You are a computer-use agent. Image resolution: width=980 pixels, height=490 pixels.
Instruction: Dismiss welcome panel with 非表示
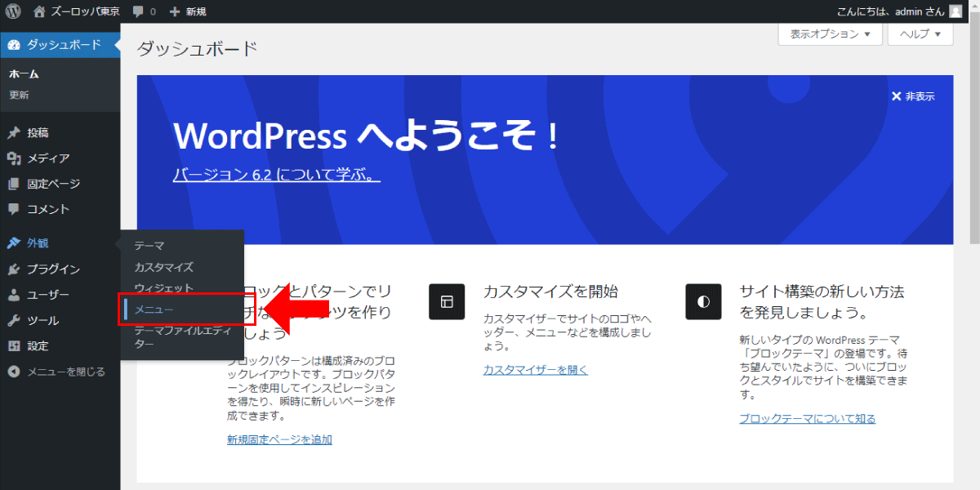pyautogui.click(x=913, y=96)
